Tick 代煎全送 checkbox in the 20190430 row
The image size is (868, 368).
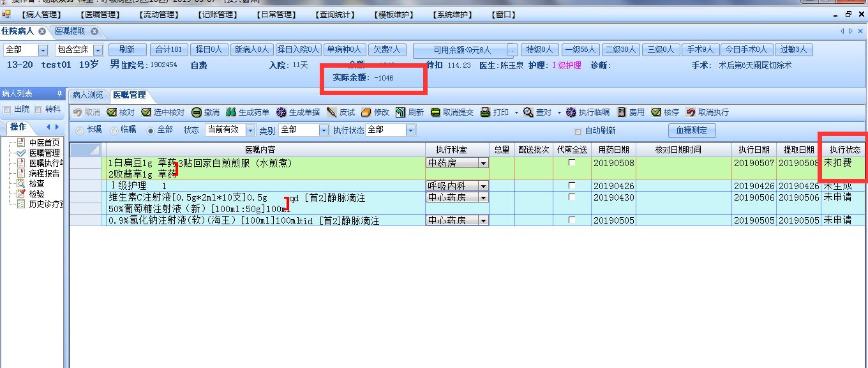click(x=572, y=197)
